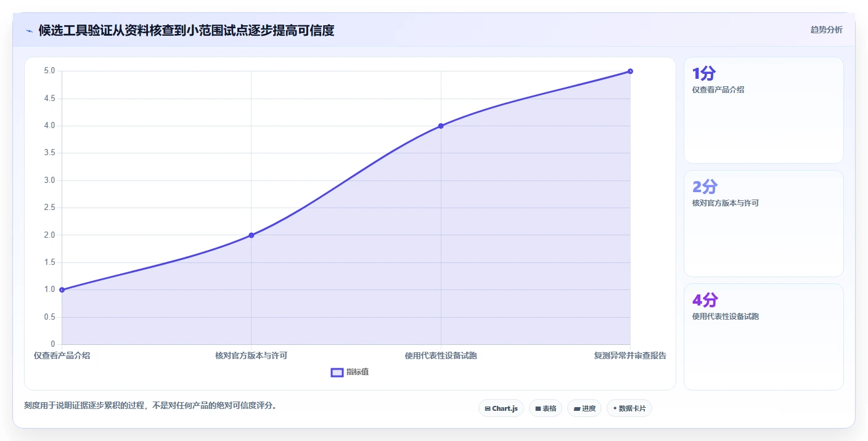Select the 数据卡片 pill button

[x=629, y=408]
